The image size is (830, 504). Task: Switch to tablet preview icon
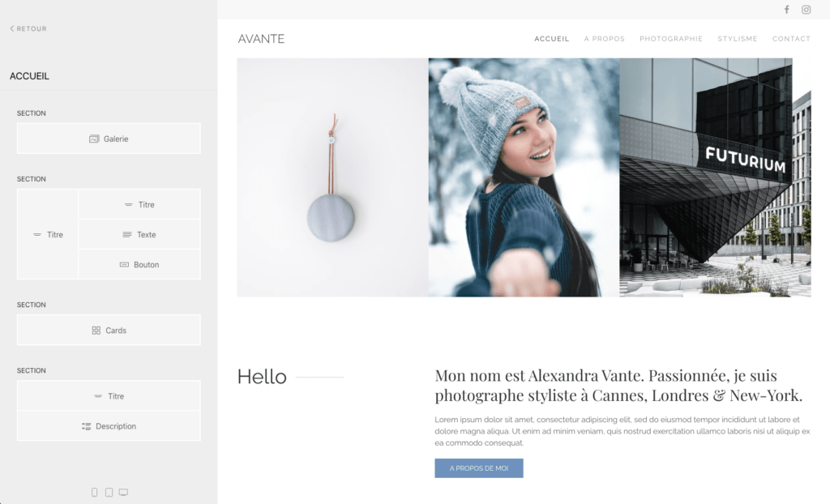tap(109, 493)
